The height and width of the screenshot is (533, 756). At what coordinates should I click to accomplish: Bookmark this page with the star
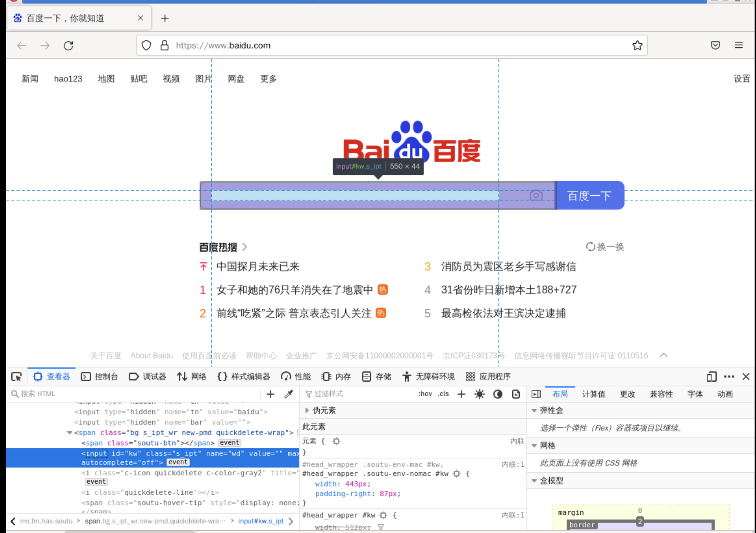[637, 45]
